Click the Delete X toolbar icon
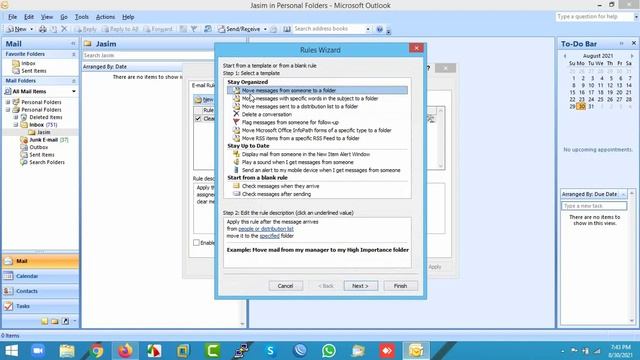Image resolution: width=640 pixels, height=360 pixels. [64, 29]
